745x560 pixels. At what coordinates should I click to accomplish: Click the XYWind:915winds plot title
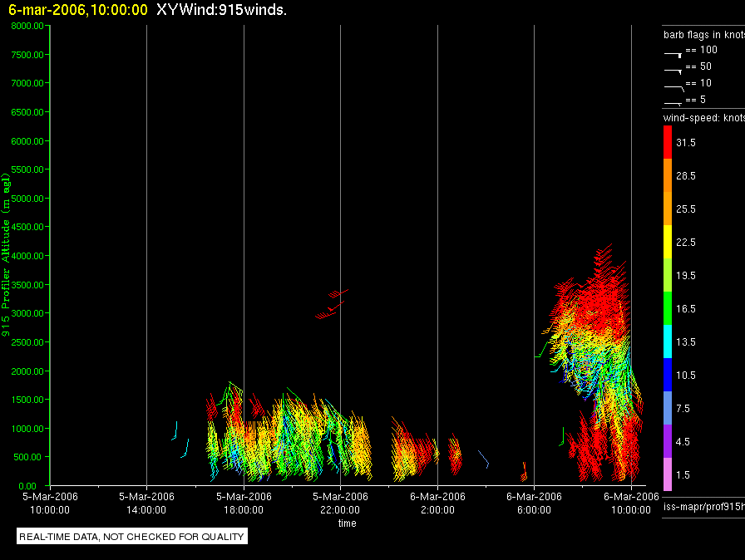221,9
